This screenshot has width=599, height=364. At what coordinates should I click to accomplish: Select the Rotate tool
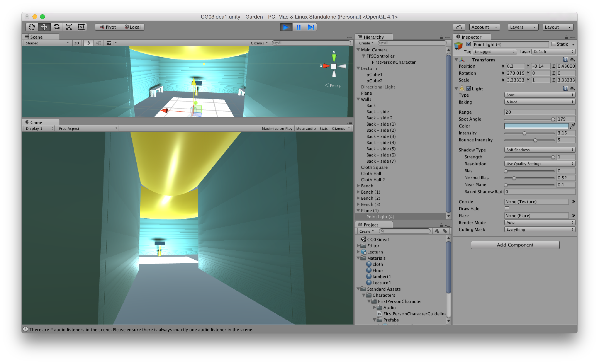click(x=57, y=27)
